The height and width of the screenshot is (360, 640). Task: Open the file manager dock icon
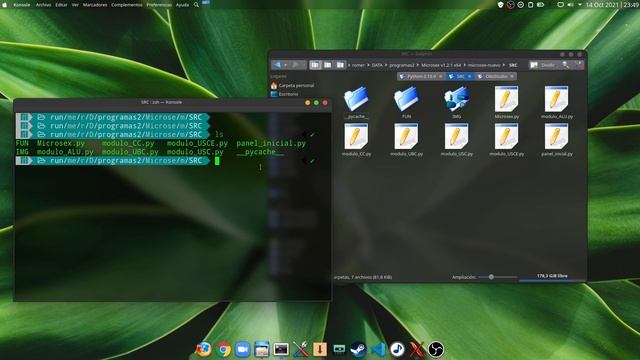pyautogui.click(x=262, y=349)
